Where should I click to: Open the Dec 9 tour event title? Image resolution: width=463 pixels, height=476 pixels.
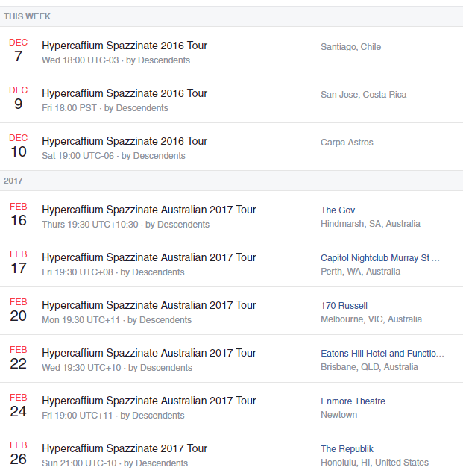click(x=125, y=93)
